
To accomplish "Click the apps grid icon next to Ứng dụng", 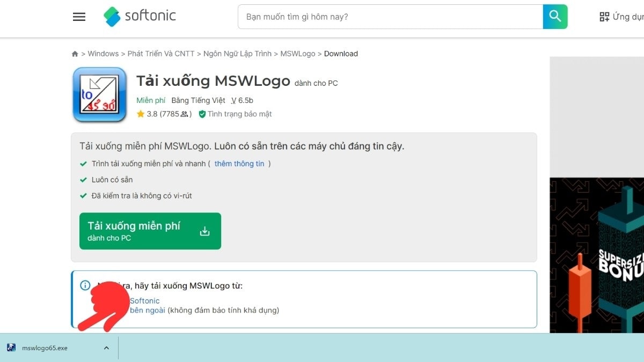I will point(605,17).
